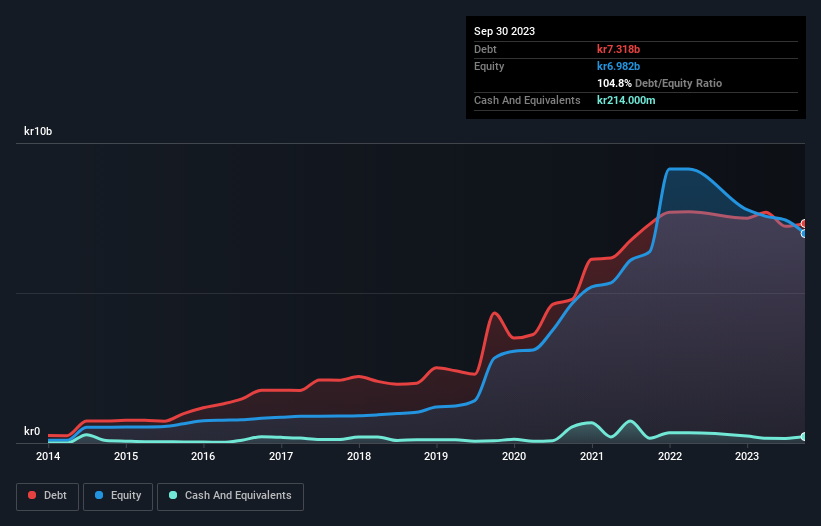The image size is (821, 526).
Task: Click the 2014 x-axis label
Action: click(x=48, y=456)
